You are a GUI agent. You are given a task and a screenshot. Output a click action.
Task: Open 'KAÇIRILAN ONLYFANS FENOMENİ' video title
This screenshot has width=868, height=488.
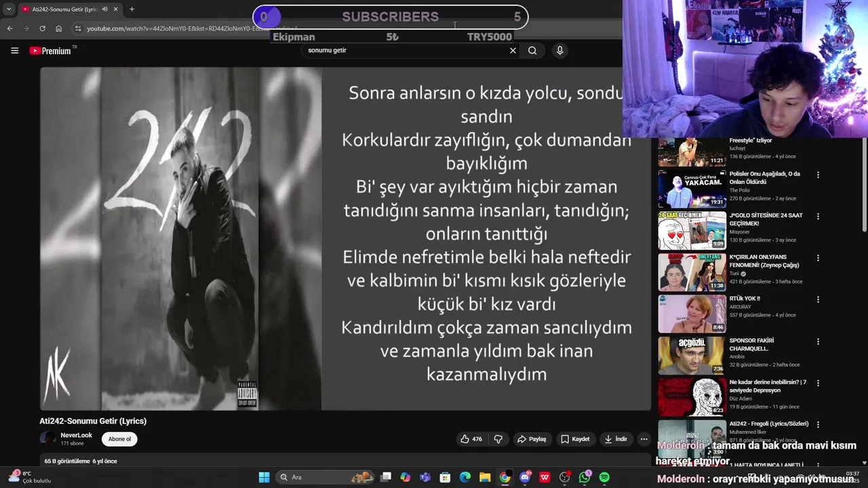[x=764, y=261]
